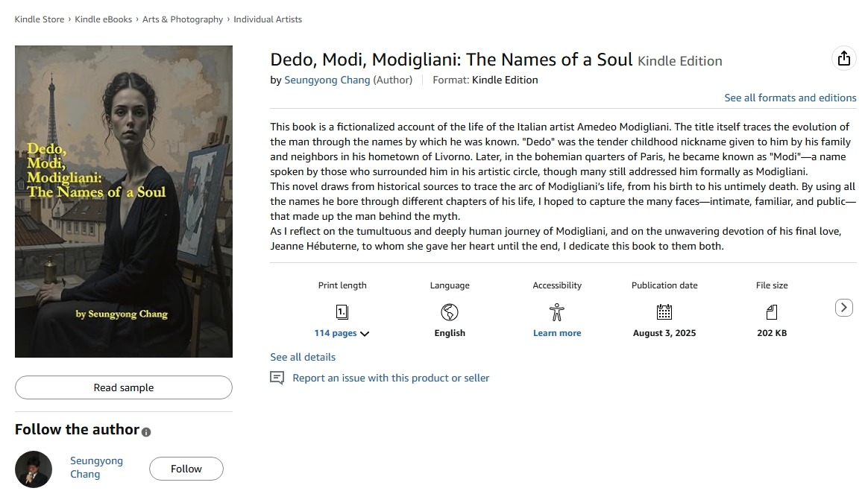Image resolution: width=868 pixels, height=494 pixels.
Task: Follow the author Seungyong Chang
Action: [186, 469]
